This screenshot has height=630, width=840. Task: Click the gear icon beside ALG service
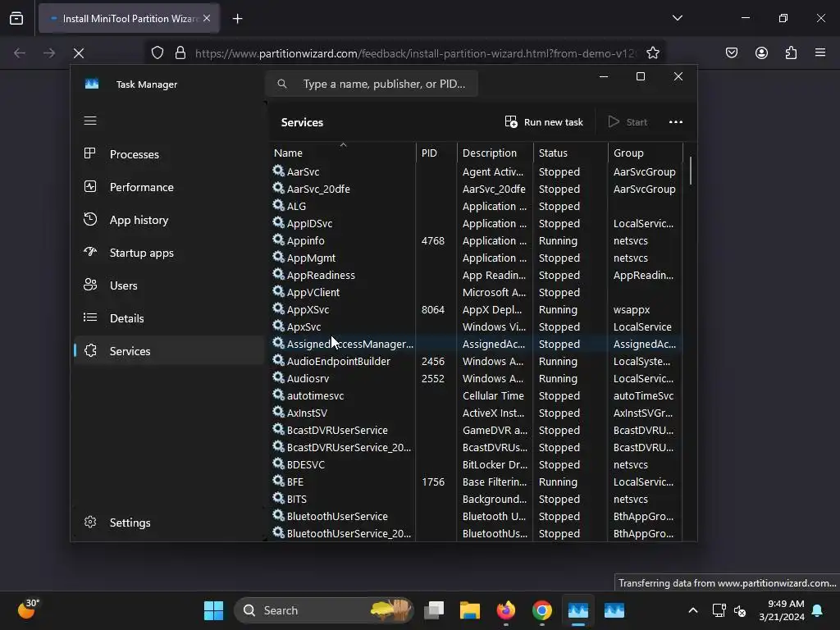point(279,205)
